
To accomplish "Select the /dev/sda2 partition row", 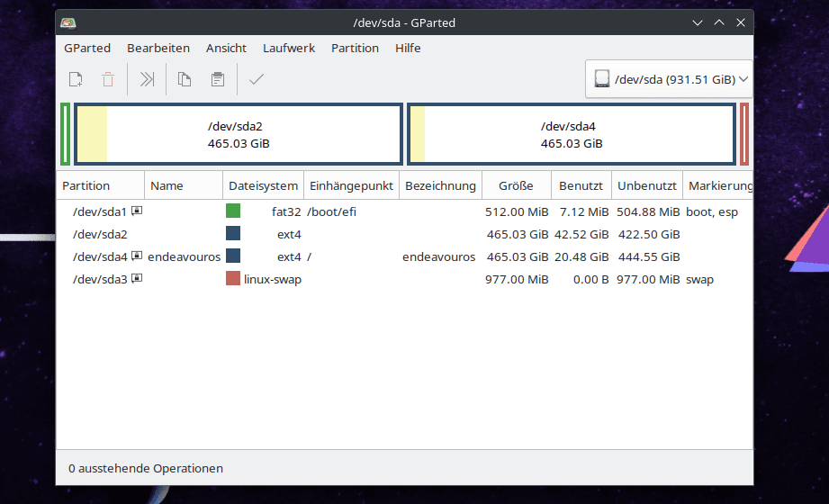I will click(404, 234).
